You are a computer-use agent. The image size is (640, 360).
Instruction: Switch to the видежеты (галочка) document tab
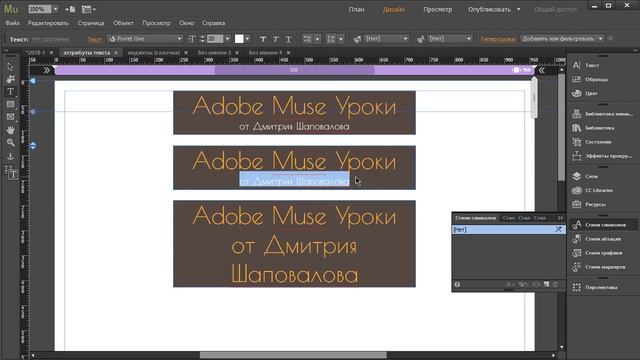click(x=153, y=53)
